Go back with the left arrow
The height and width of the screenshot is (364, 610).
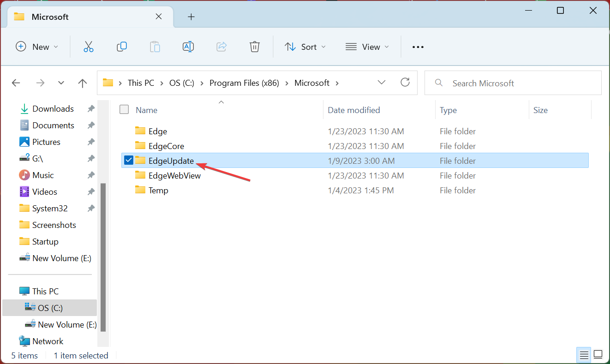tap(16, 83)
